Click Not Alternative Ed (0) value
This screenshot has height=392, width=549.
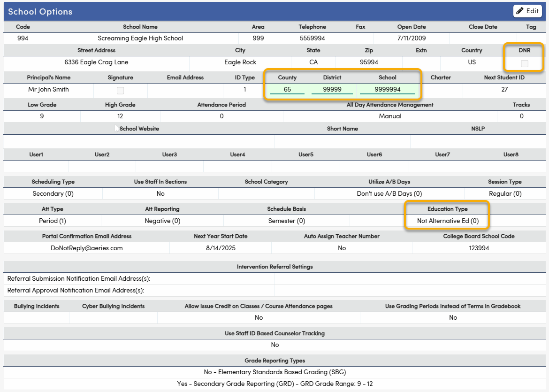448,221
